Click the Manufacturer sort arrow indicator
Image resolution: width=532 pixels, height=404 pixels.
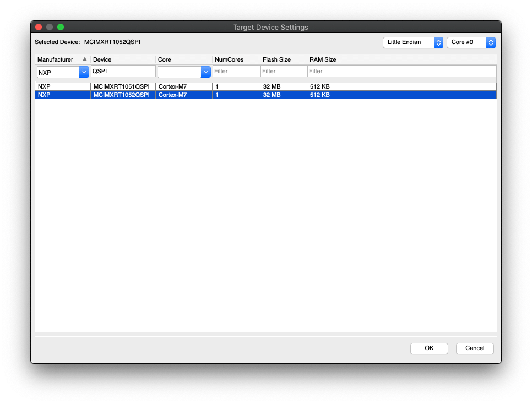click(x=85, y=59)
